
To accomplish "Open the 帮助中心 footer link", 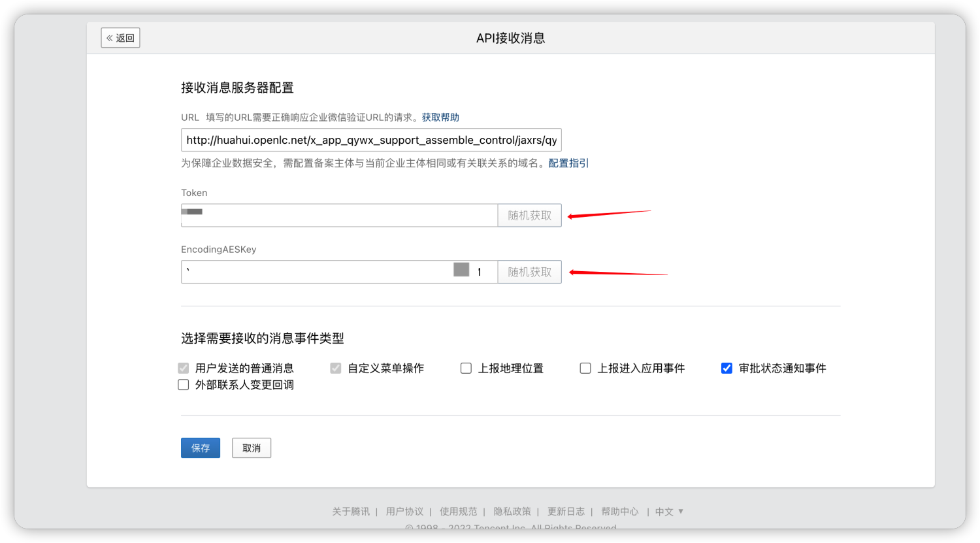I will pyautogui.click(x=619, y=512).
